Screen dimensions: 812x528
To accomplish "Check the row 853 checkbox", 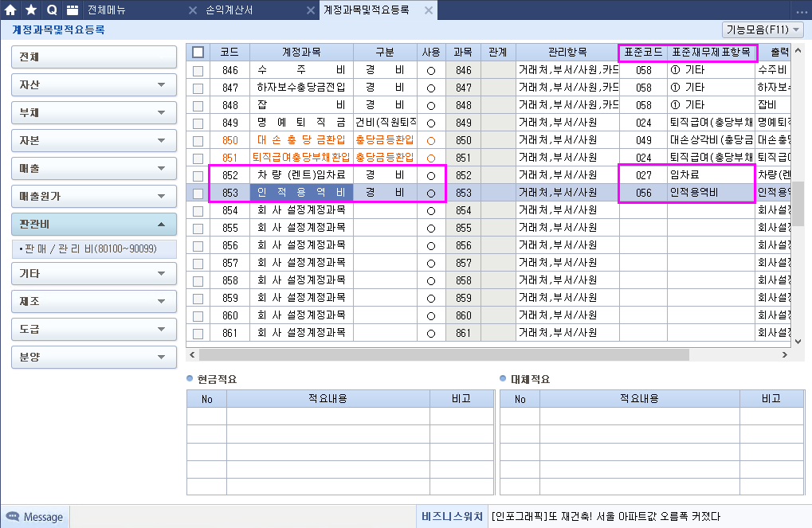I will pos(198,194).
